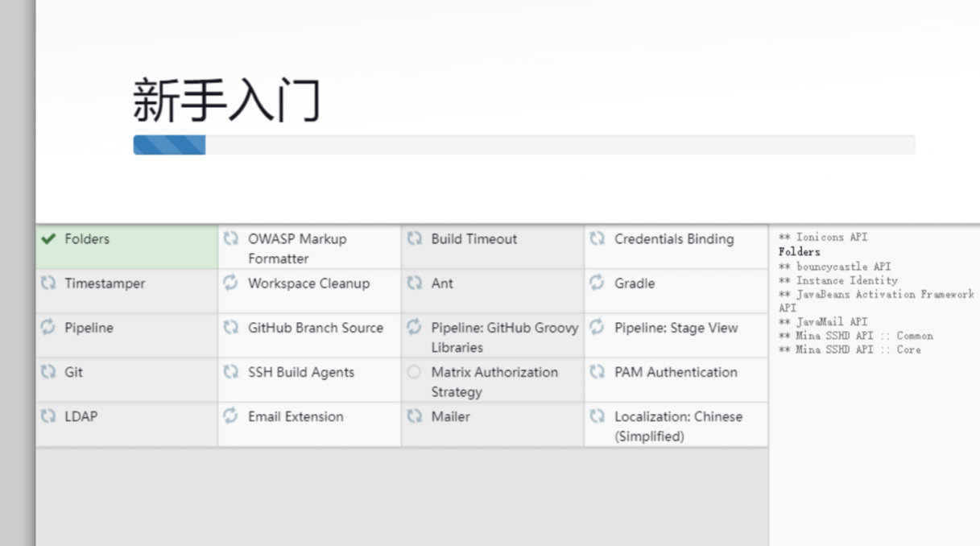This screenshot has width=980, height=546.
Task: Click the spinner icon beside SSH Build Agents
Action: 231,371
